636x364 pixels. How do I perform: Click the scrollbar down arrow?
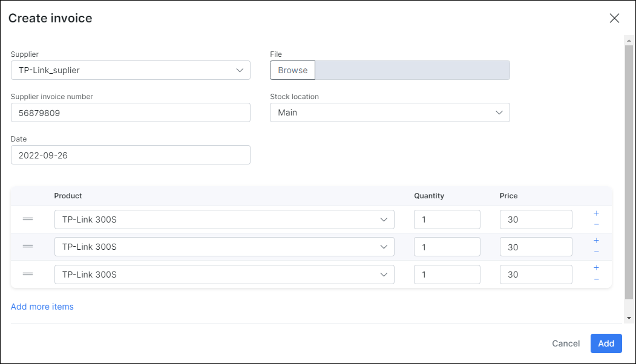(629, 318)
